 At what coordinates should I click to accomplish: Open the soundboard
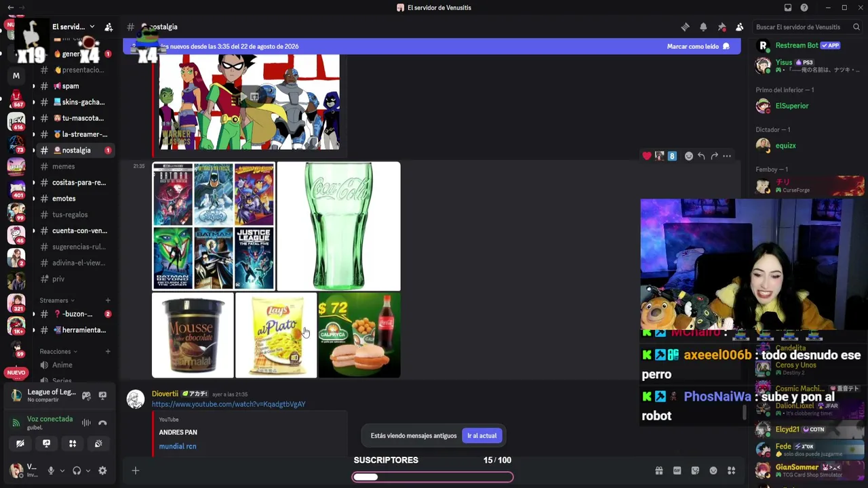[x=98, y=444]
